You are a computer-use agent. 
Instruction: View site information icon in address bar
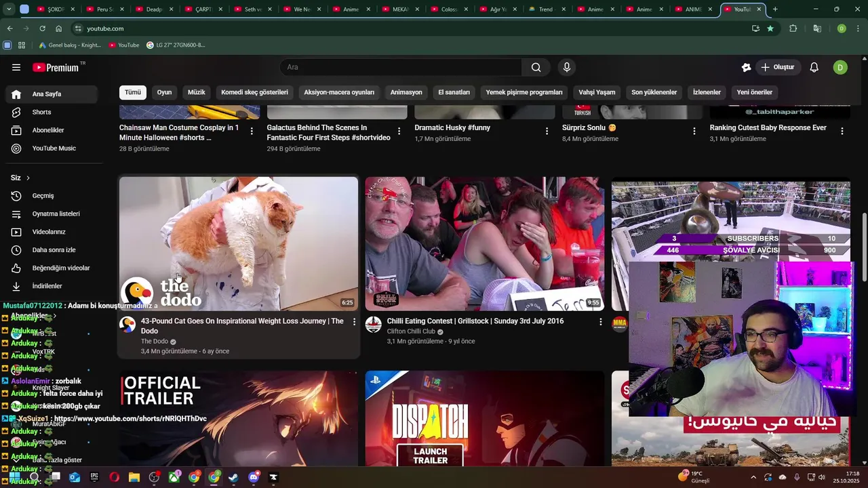pos(78,28)
